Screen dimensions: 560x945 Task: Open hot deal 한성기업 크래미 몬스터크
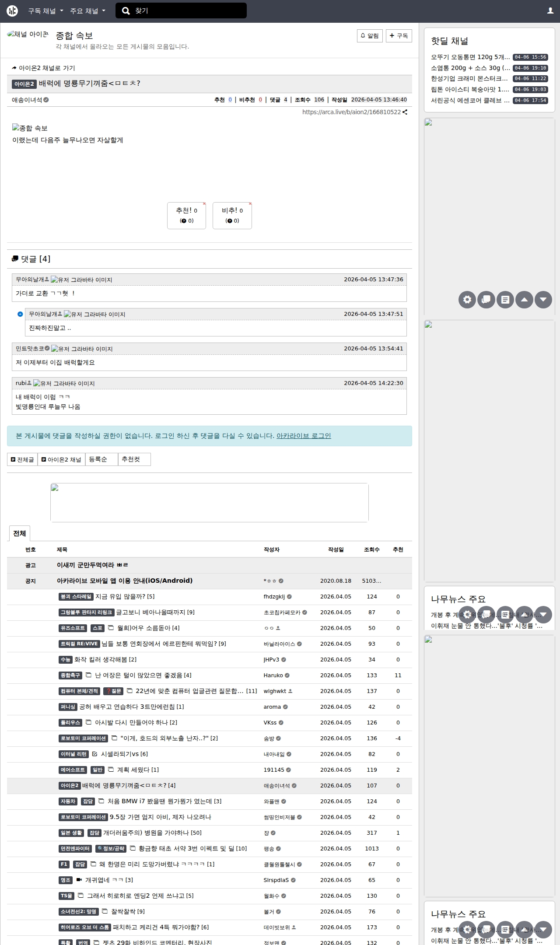pyautogui.click(x=469, y=79)
